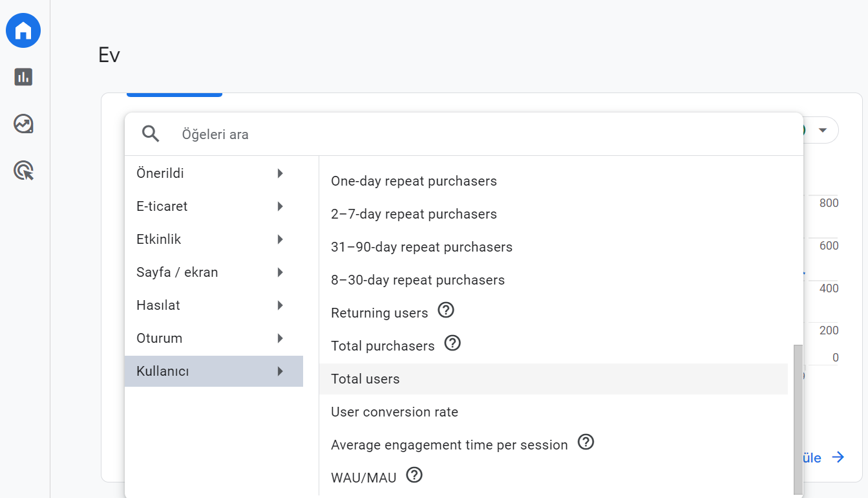
Task: Expand the Sayfa / ekran category
Action: pyautogui.click(x=214, y=272)
